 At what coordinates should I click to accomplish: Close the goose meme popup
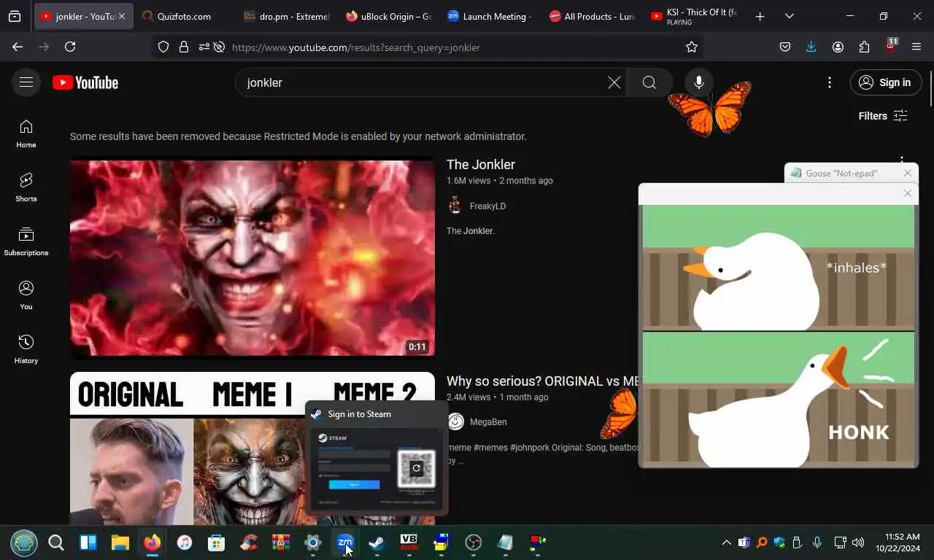pos(907,193)
